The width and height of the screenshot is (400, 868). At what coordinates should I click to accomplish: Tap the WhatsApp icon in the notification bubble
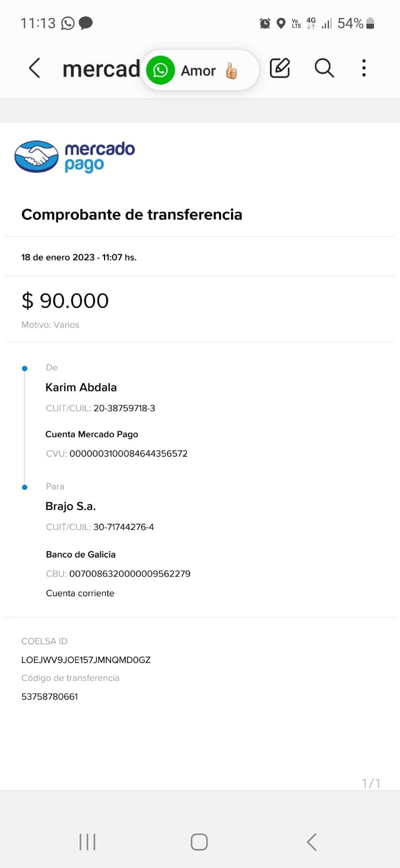[160, 71]
